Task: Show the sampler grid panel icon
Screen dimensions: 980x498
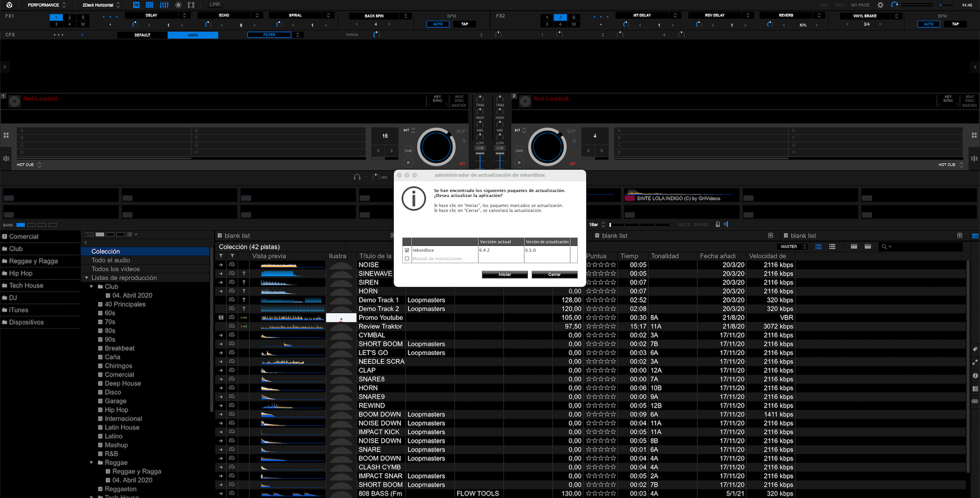Action: tap(149, 5)
